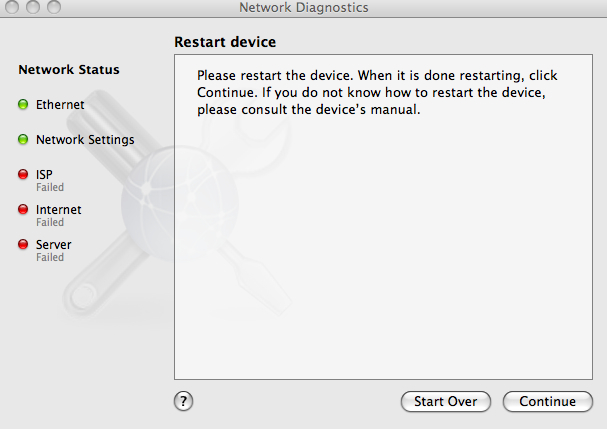
Task: Click the Network Status sidebar heading
Action: tap(69, 70)
